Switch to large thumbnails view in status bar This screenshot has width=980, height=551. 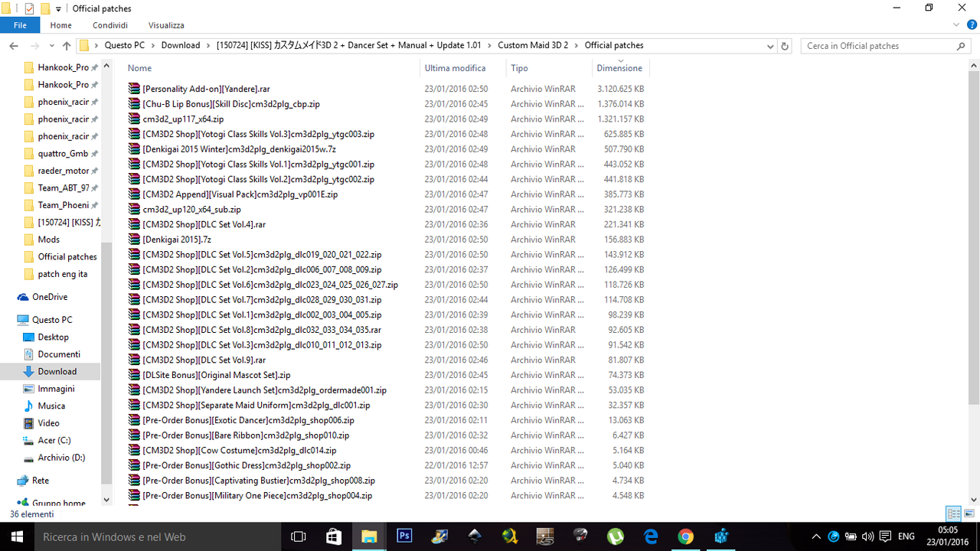click(x=969, y=514)
